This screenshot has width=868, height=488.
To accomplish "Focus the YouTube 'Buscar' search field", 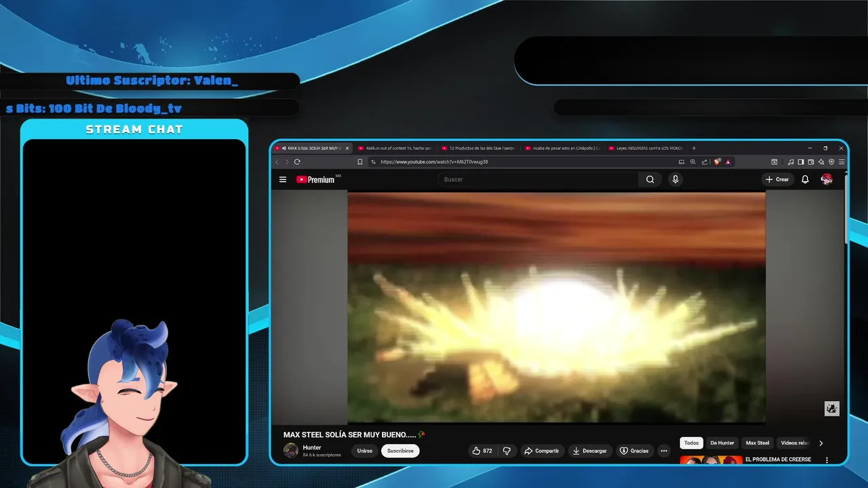I will [x=539, y=180].
